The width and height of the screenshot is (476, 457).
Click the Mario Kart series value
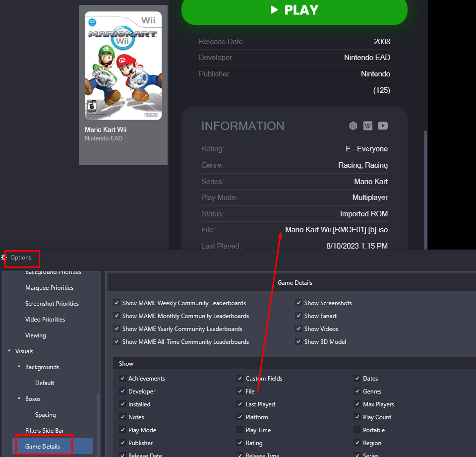point(371,182)
